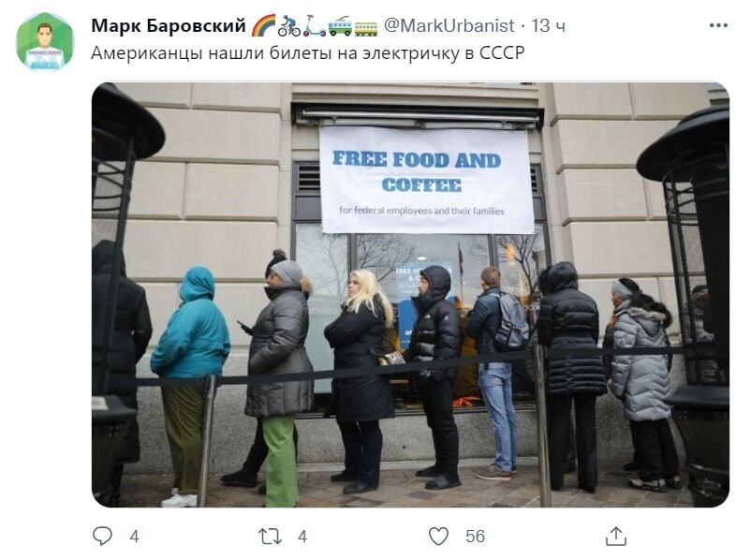Retweet this post using the arrows icon
The height and width of the screenshot is (560, 751).
pyautogui.click(x=270, y=536)
